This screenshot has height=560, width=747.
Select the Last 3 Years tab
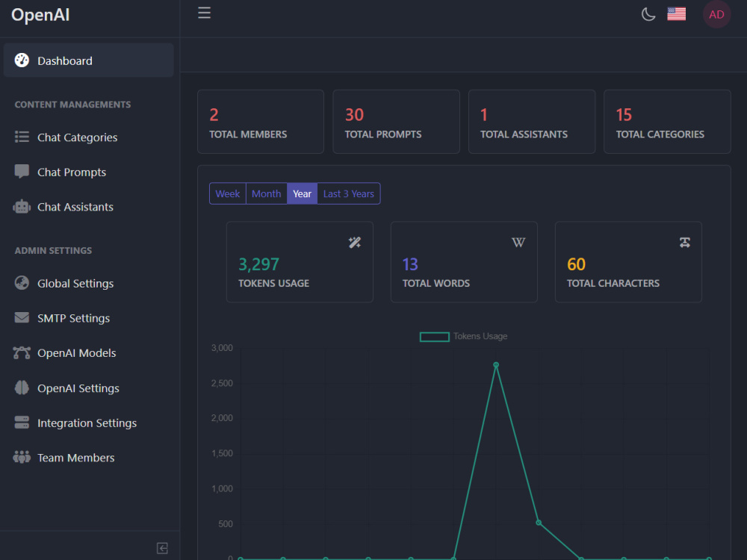(x=349, y=193)
